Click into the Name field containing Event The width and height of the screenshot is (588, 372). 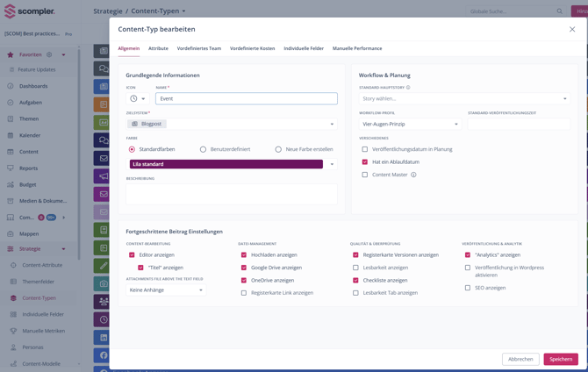[x=246, y=99]
